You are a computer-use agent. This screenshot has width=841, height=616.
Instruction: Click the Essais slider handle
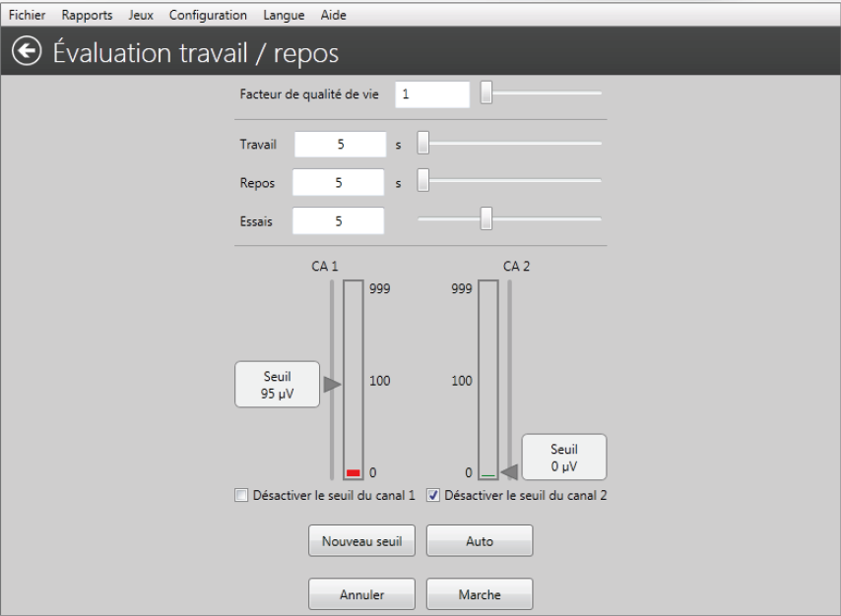485,219
